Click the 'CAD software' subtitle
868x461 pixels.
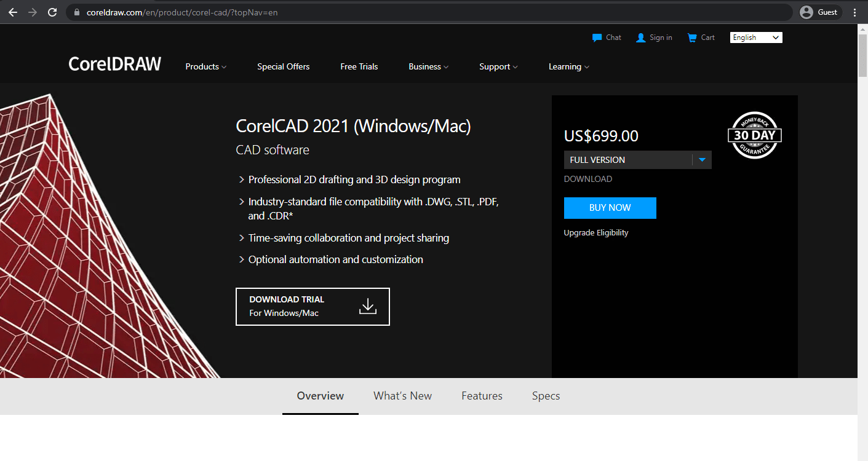click(273, 150)
